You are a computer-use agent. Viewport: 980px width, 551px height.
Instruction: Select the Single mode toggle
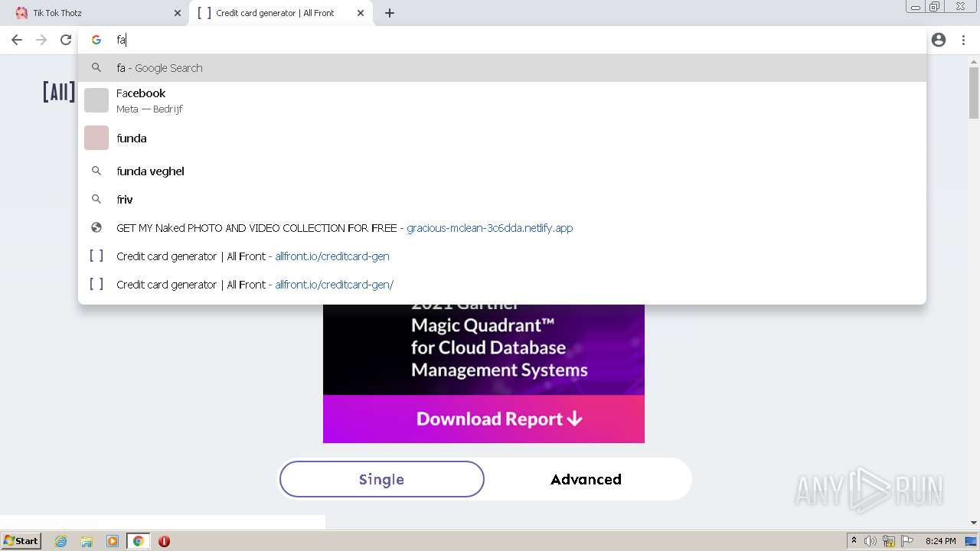381,479
